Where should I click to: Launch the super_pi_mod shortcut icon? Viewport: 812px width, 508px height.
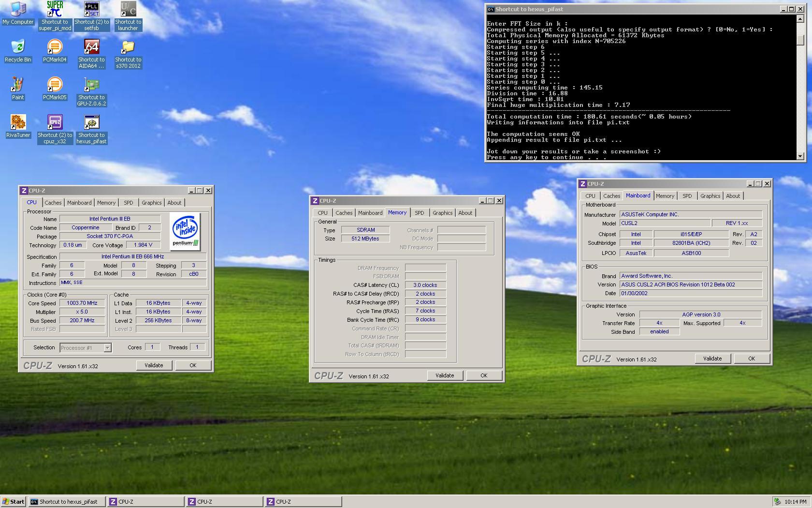(55, 16)
